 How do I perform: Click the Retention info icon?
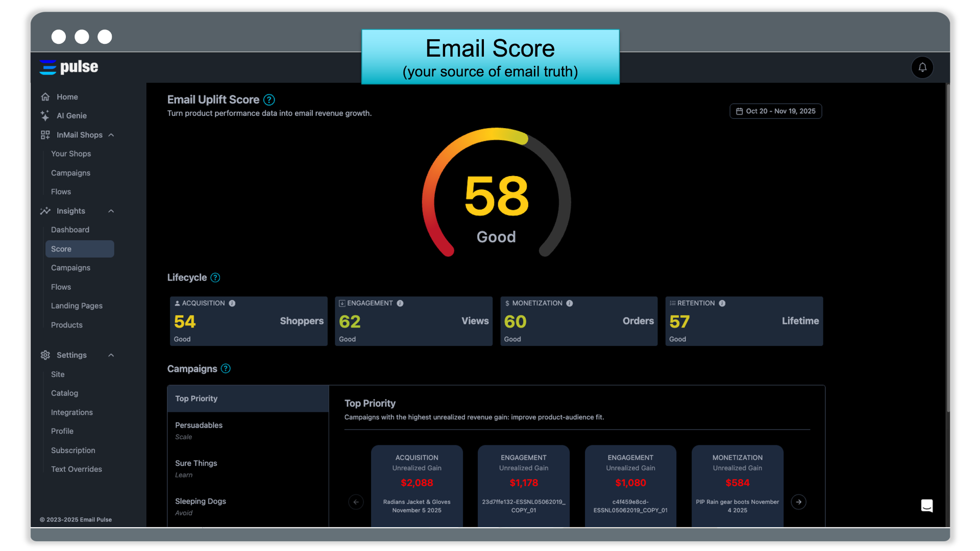tap(722, 303)
